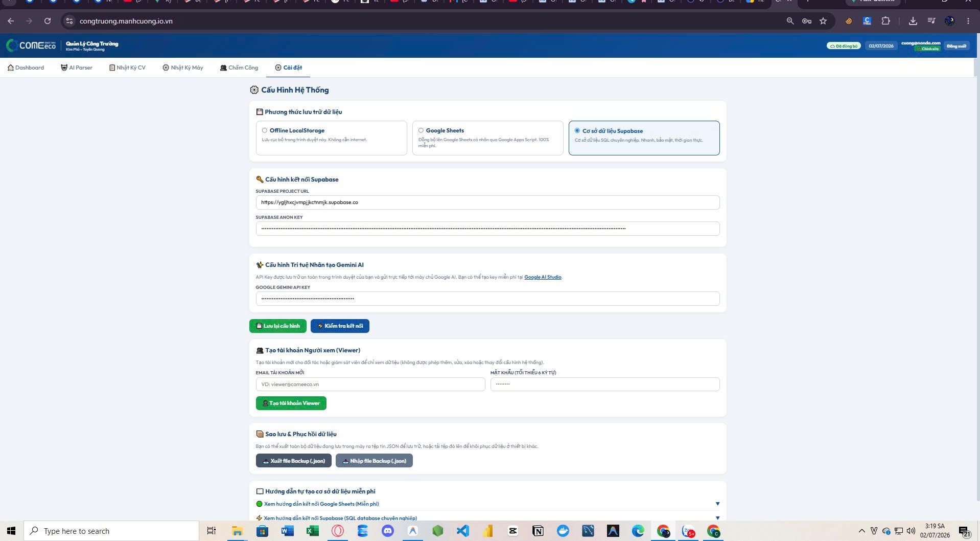Click the Đăng xuất logout button

click(x=956, y=46)
